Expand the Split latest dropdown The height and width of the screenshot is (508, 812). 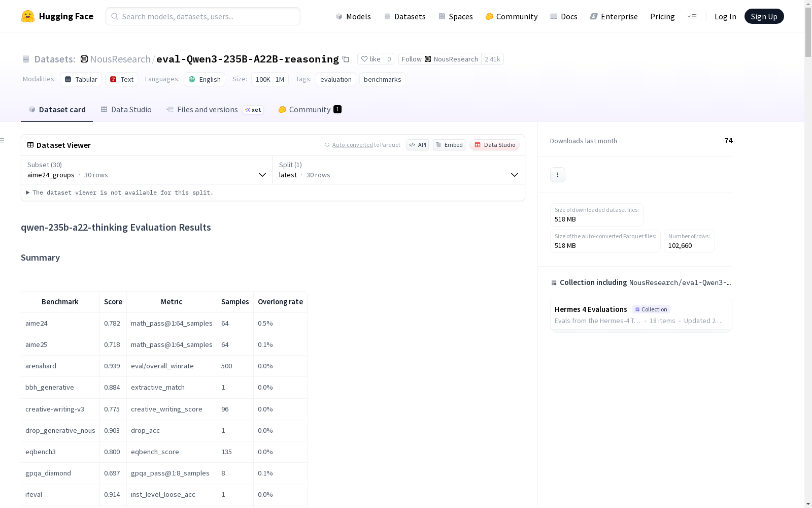tap(399, 170)
